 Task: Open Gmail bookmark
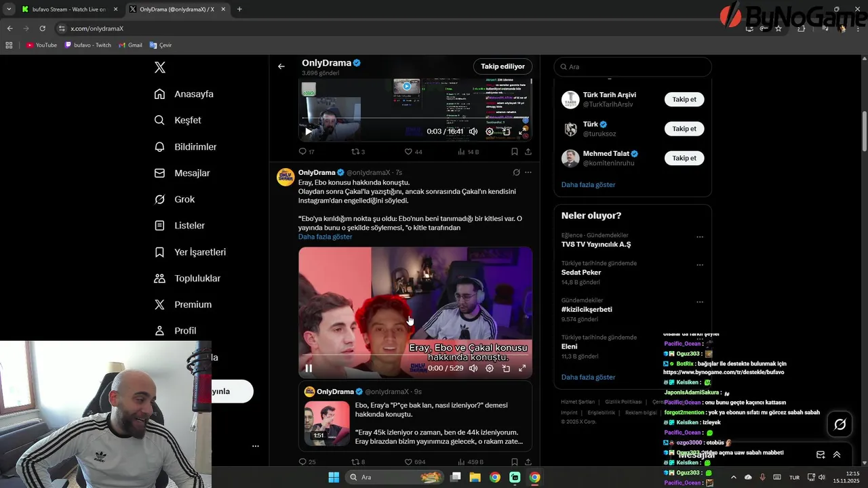tap(130, 45)
